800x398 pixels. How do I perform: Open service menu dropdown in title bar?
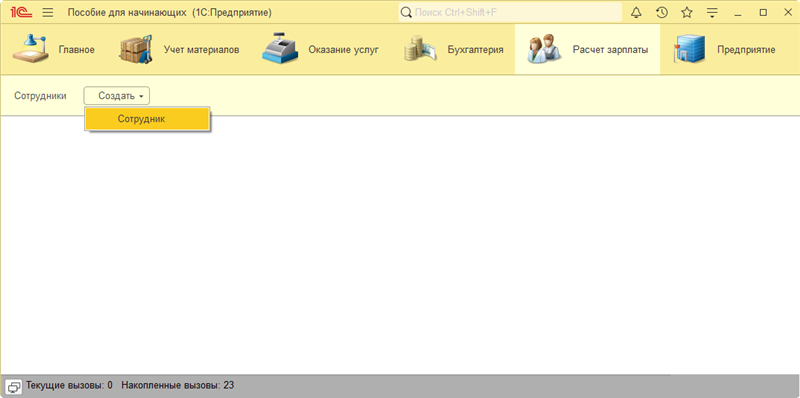(x=712, y=13)
